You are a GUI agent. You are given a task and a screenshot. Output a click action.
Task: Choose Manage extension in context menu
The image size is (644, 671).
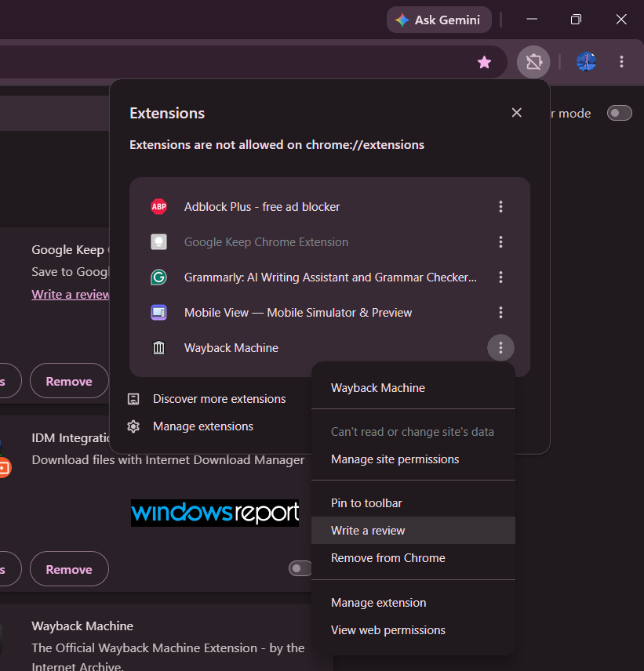click(x=413, y=603)
